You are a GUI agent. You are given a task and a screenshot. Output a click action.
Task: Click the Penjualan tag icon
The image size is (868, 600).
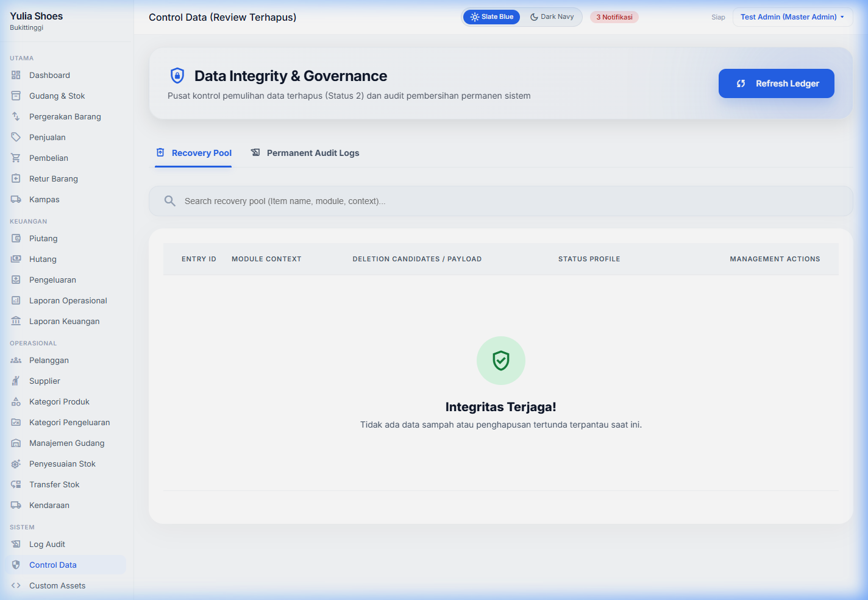[16, 137]
